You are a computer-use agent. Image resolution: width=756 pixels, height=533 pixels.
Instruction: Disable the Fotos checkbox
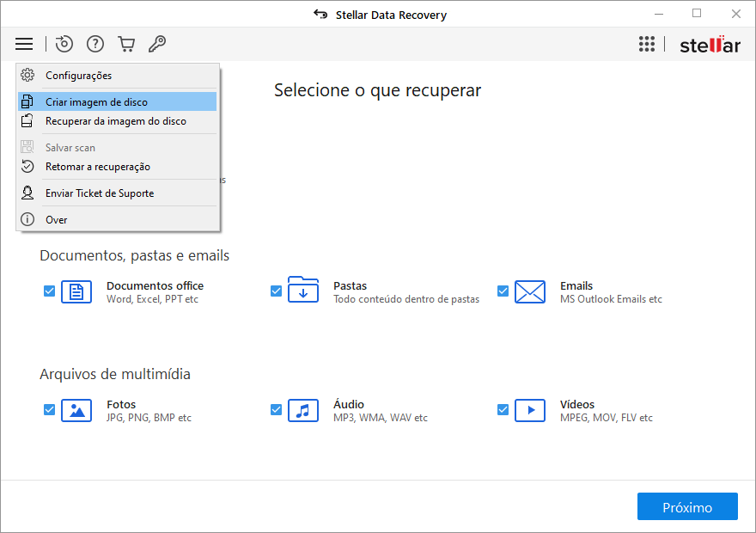[49, 410]
